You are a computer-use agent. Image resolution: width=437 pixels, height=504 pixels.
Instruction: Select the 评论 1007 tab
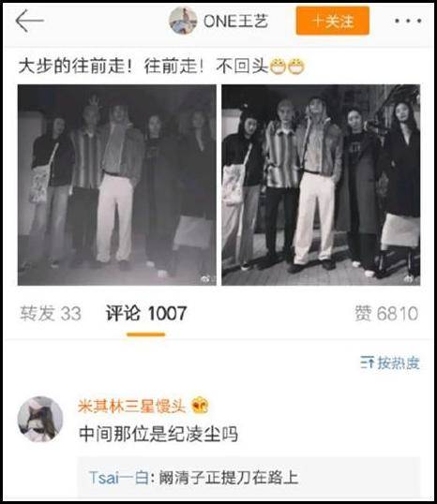[x=146, y=314]
